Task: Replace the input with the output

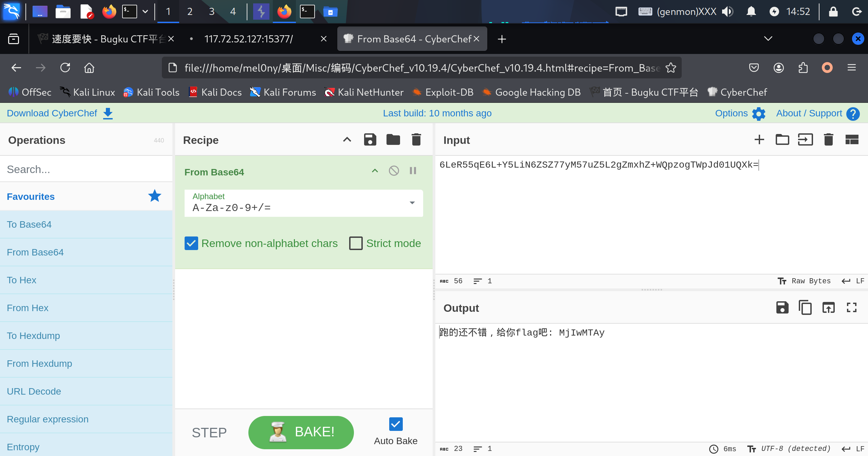Action: tap(828, 308)
